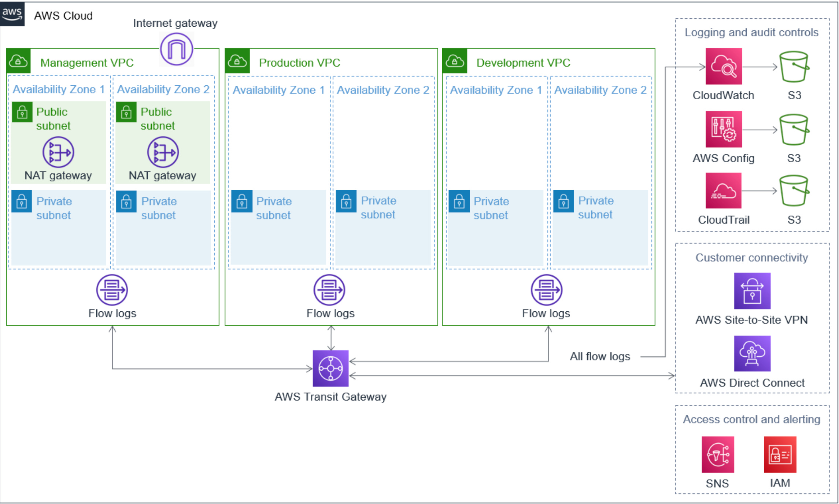839x504 pixels.
Task: Click the S3 bucket beside CloudWatch
Action: pyautogui.click(x=794, y=67)
